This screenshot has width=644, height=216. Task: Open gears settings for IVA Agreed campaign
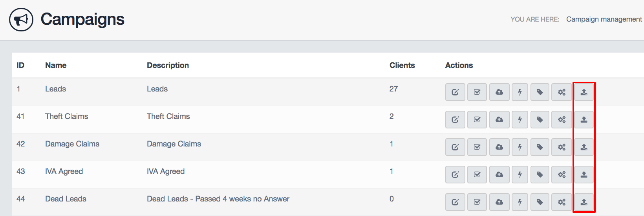coord(562,175)
